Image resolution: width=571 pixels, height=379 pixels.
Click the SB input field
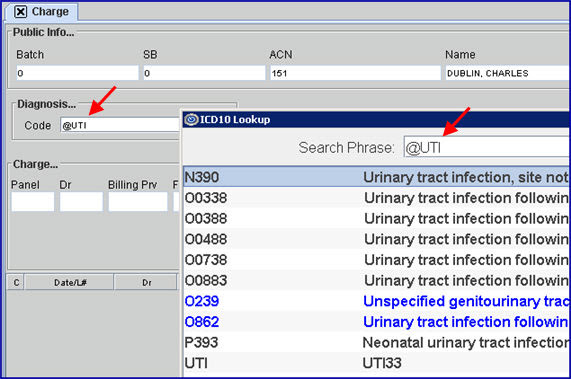coord(204,73)
